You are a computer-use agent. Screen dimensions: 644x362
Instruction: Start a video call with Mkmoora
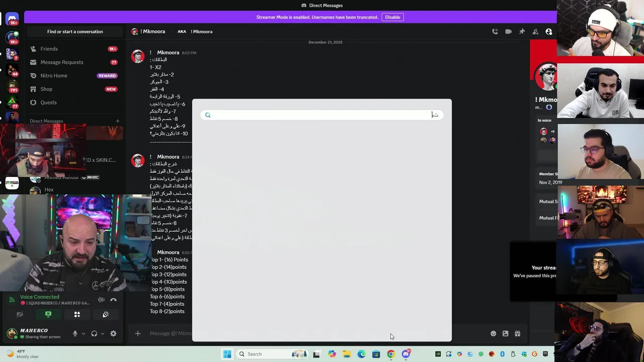tap(509, 32)
